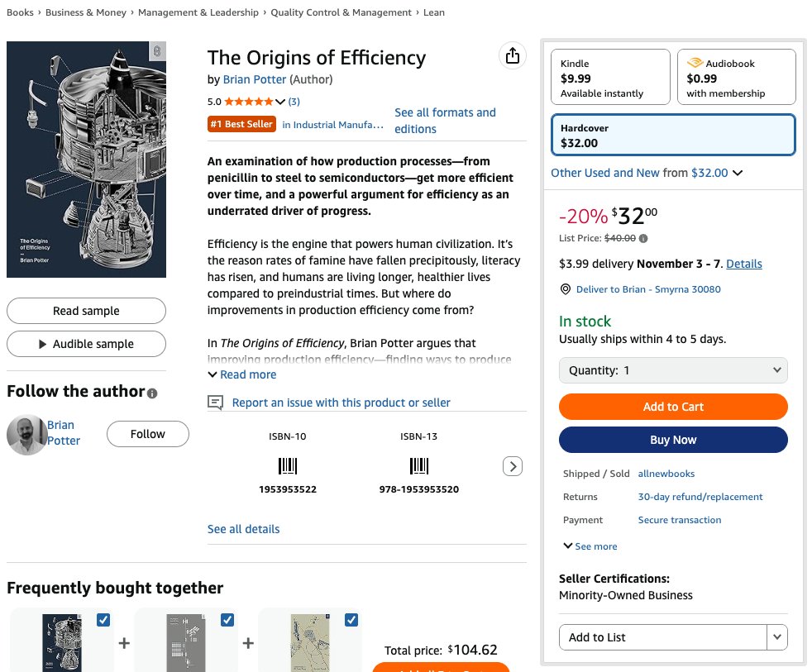
Task: Open the Lean category breadcrumb link
Action: coord(433,12)
